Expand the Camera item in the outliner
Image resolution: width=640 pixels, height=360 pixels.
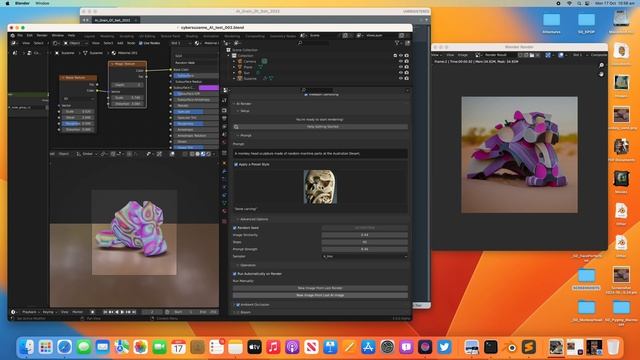click(x=234, y=61)
